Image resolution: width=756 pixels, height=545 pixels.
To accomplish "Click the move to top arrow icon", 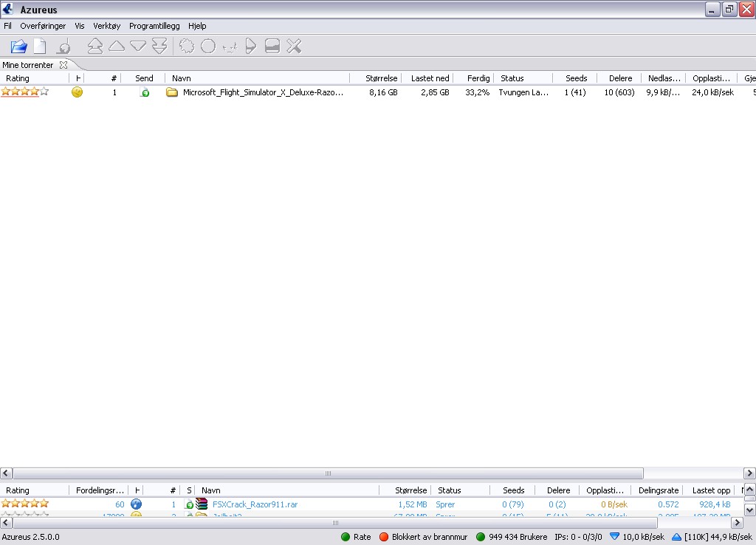I will (94, 47).
